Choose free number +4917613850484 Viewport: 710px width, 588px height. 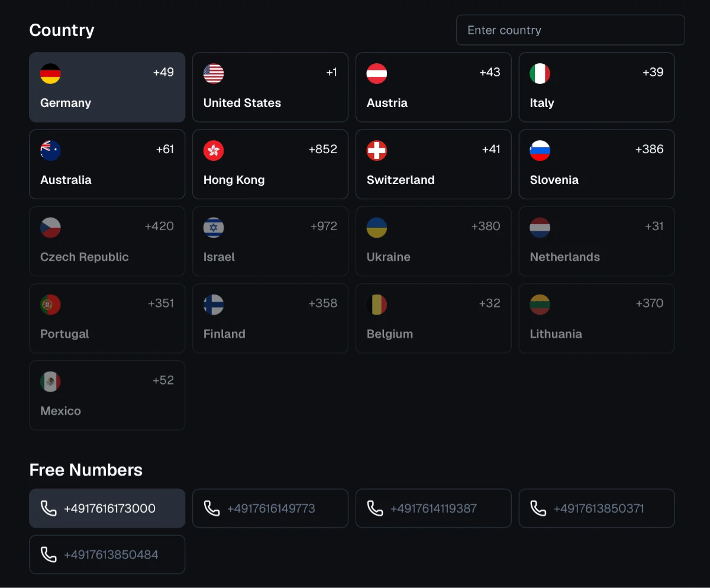(x=107, y=554)
